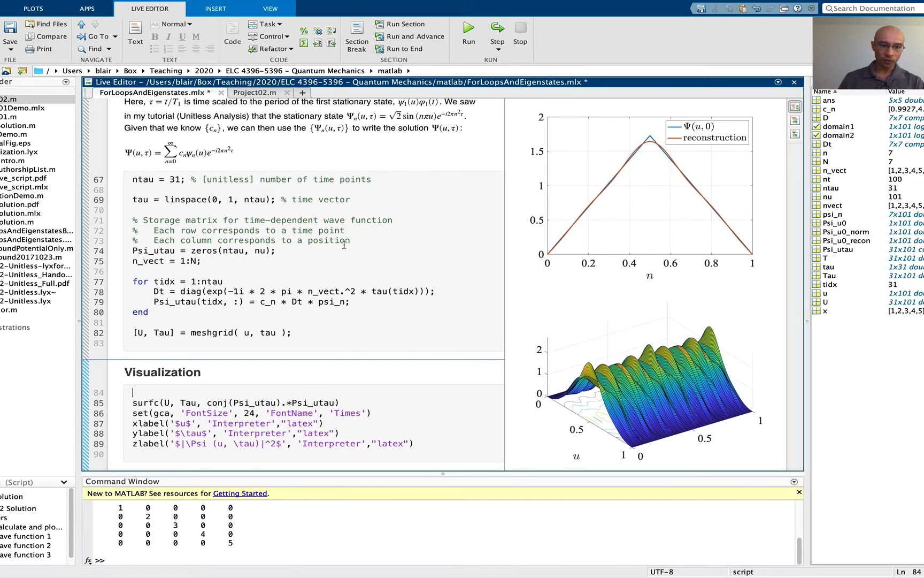Click the Compare files icon
The height and width of the screenshot is (578, 924).
[30, 36]
